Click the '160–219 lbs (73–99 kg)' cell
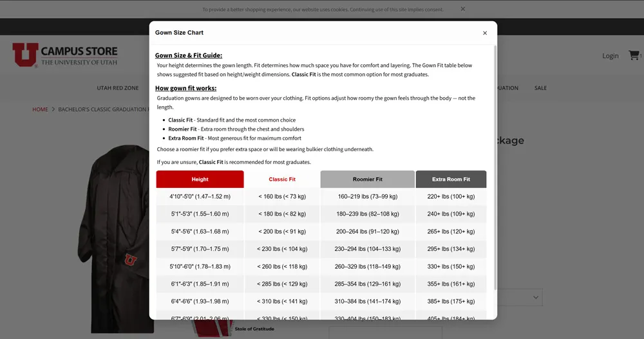The image size is (644, 339). click(x=368, y=197)
